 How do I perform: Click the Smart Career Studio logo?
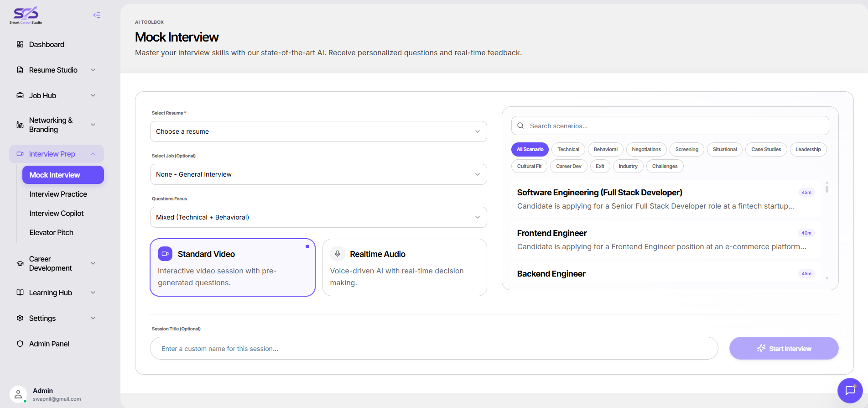coord(26,16)
